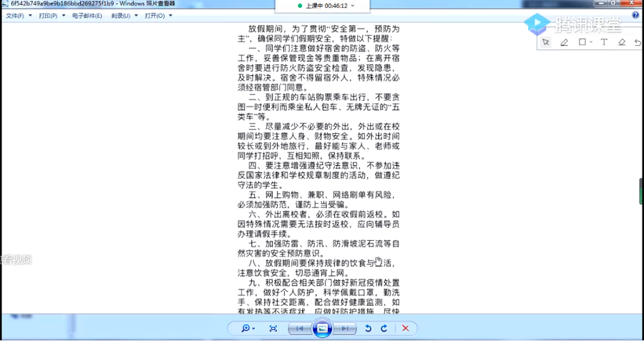Select the eraser annotation tool
Viewport: 644px width, 341px height.
(621, 42)
